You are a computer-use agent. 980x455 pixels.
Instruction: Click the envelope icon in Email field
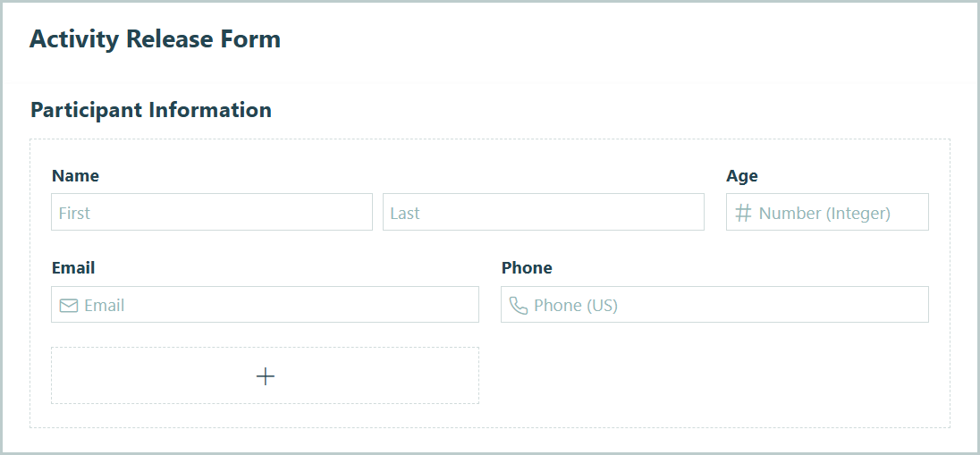click(x=69, y=306)
